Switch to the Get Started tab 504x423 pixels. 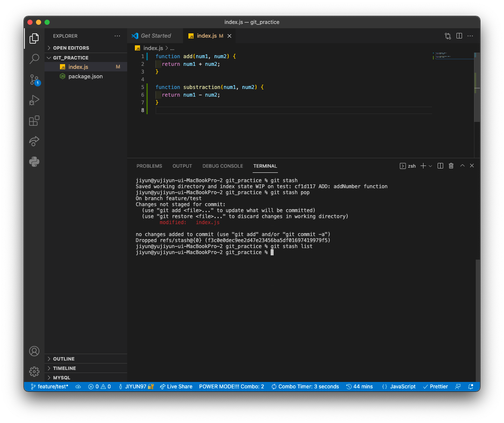tap(155, 36)
